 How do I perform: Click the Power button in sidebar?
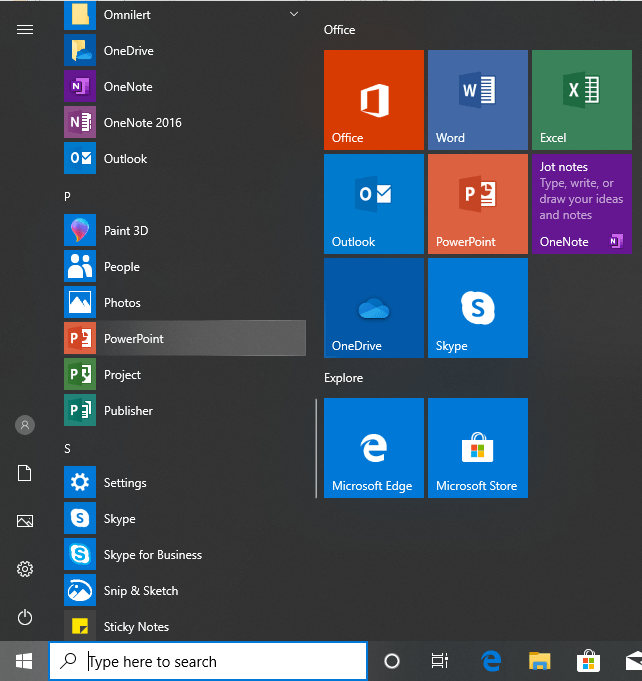click(x=25, y=617)
